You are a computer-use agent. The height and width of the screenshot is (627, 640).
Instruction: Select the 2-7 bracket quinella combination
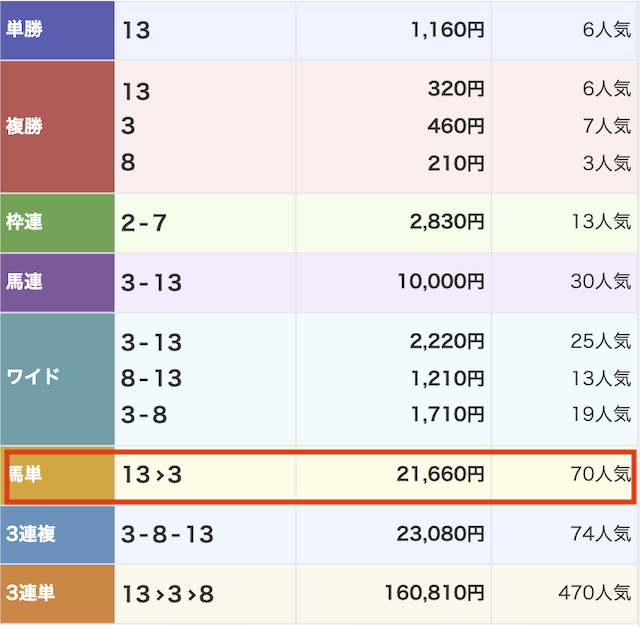144,223
